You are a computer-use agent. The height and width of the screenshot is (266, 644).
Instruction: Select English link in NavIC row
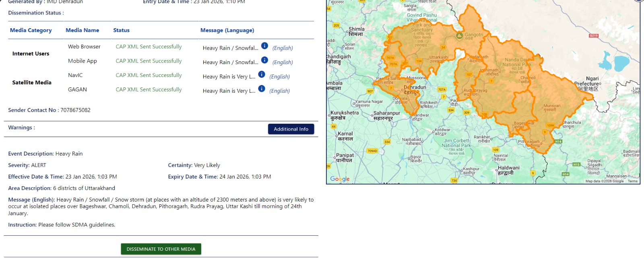click(x=279, y=77)
